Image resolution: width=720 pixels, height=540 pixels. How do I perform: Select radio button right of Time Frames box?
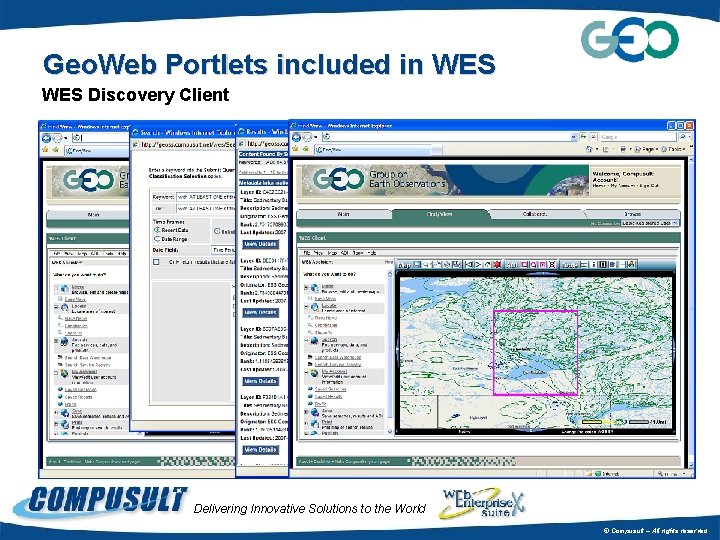217,231
